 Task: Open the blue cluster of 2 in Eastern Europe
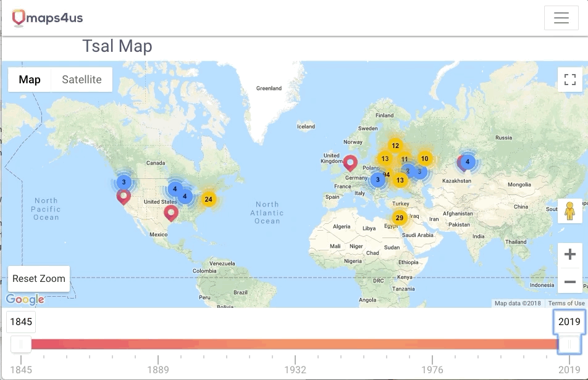pos(408,171)
